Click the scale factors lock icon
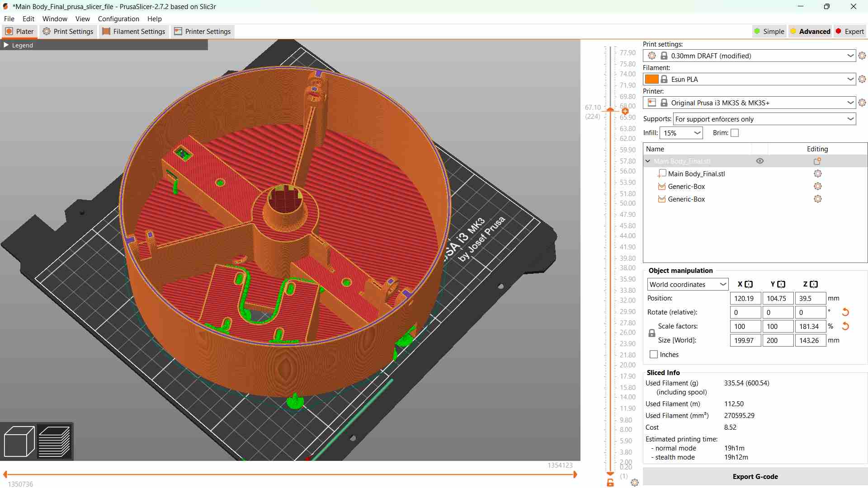The width and height of the screenshot is (868, 488). tap(652, 333)
